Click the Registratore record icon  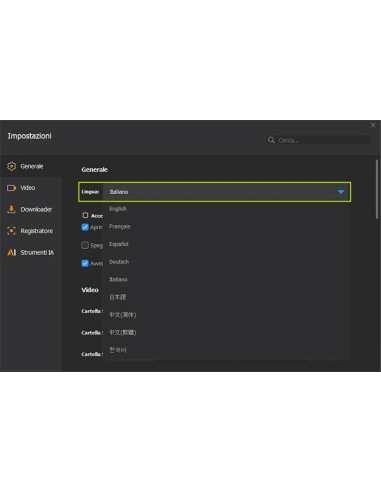tap(11, 231)
